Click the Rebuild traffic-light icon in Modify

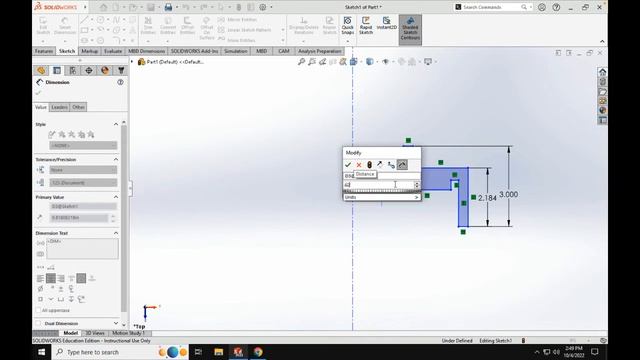(x=369, y=164)
